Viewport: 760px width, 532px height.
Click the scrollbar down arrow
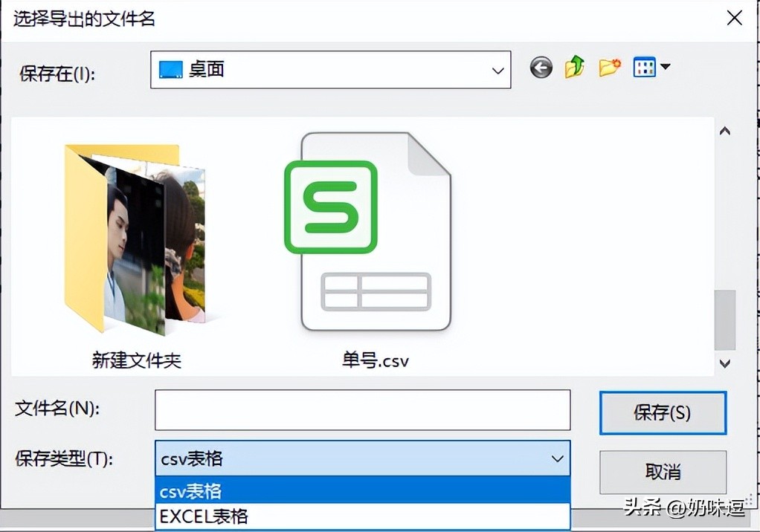(724, 363)
